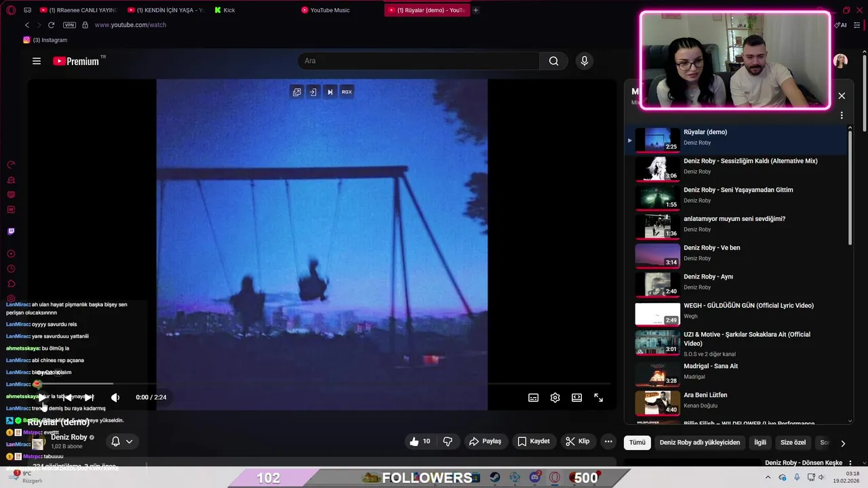
Task: Open the Deniz Roby channel name
Action: coord(69,437)
